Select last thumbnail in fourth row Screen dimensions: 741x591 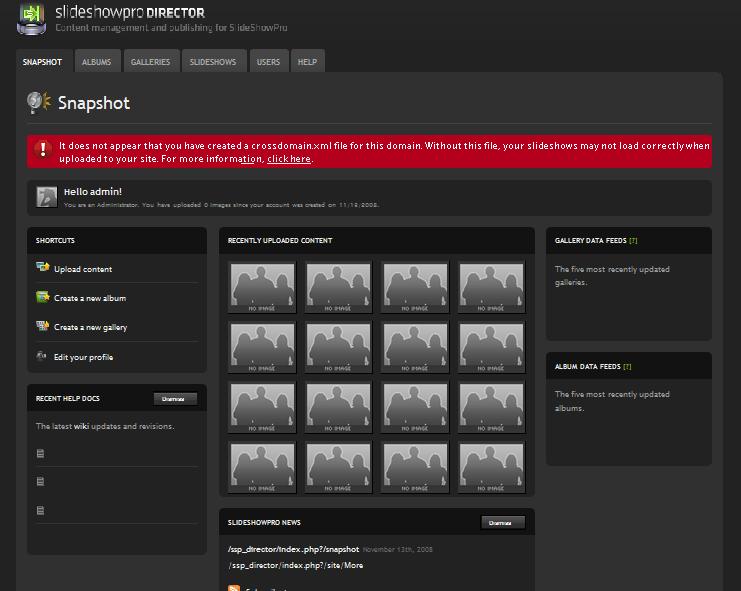click(x=491, y=467)
